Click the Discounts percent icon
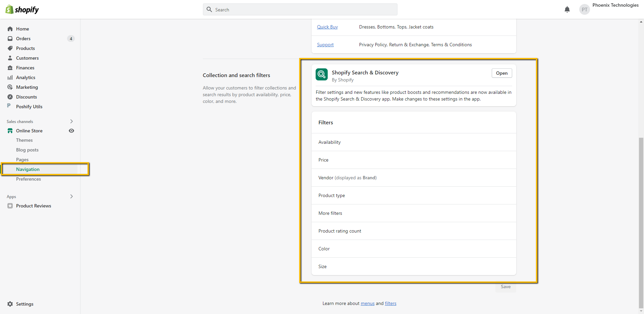The width and height of the screenshot is (644, 314). point(10,97)
